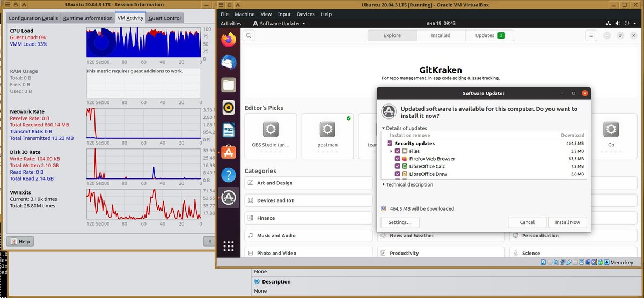
Task: Open the Settings… button in Software Updater
Action: [400, 222]
